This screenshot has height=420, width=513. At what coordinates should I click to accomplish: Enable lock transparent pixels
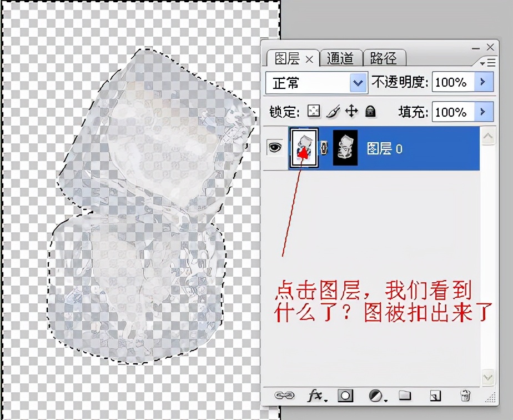[314, 111]
